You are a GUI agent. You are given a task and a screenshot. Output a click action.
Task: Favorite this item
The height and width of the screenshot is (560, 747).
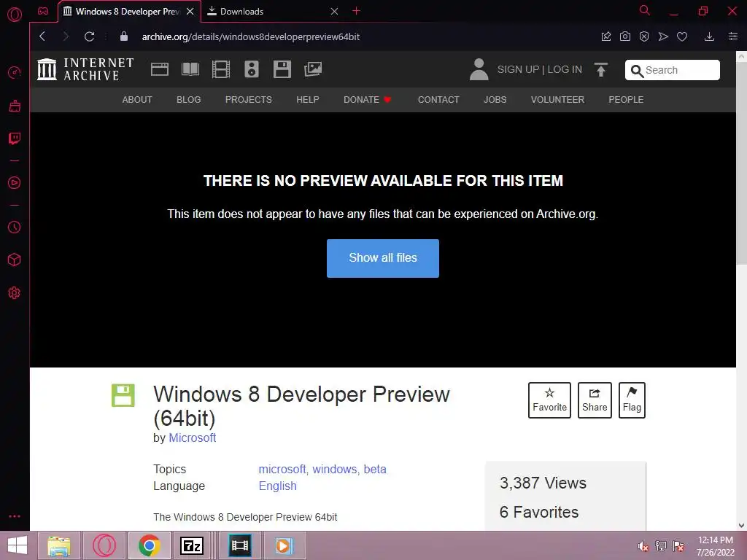[x=549, y=400]
